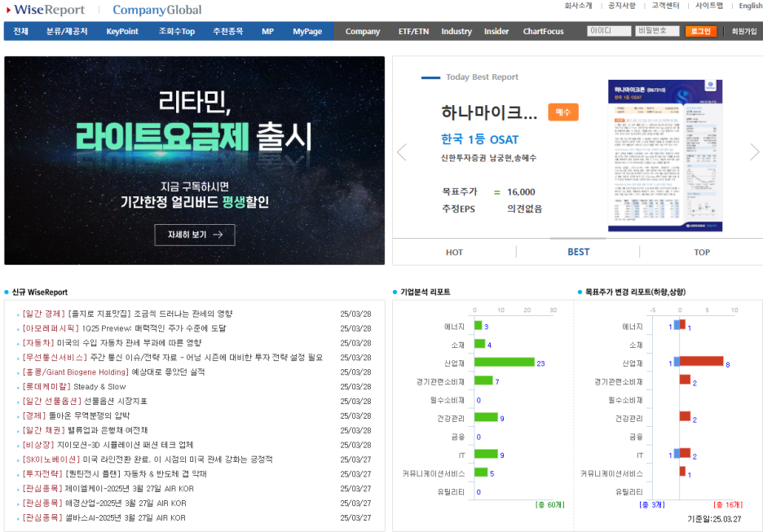The height and width of the screenshot is (532, 763).
Task: Go to Company section
Action: [363, 31]
